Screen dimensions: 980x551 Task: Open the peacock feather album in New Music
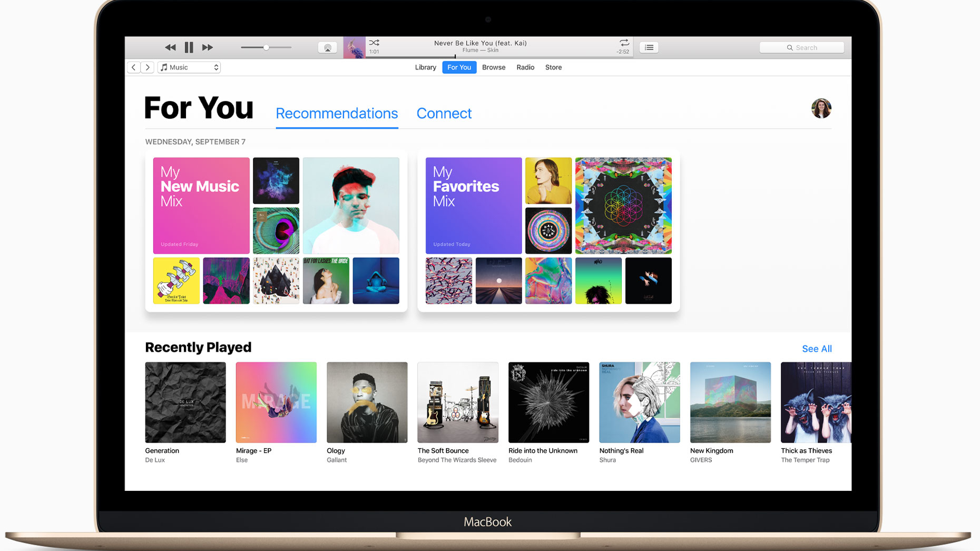coord(276,230)
